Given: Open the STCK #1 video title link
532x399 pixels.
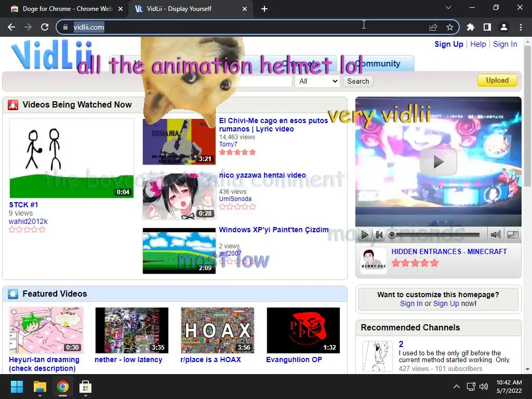Looking at the screenshot, I should pos(23,205).
